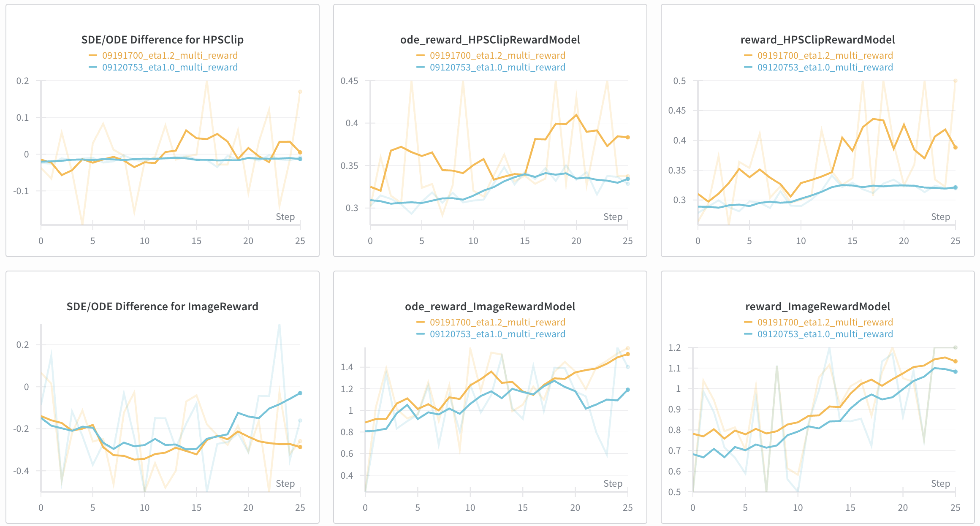Screen dimensions: 980x526
Task: Click the 'reward_HPSClipRewardModel' chart title
Action: (x=817, y=40)
